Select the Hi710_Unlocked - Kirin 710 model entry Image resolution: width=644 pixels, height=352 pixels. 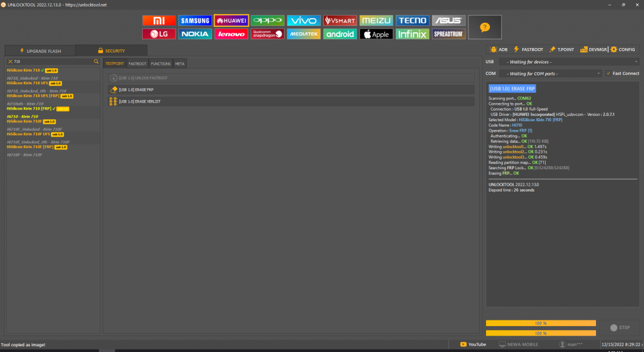pyautogui.click(x=32, y=78)
